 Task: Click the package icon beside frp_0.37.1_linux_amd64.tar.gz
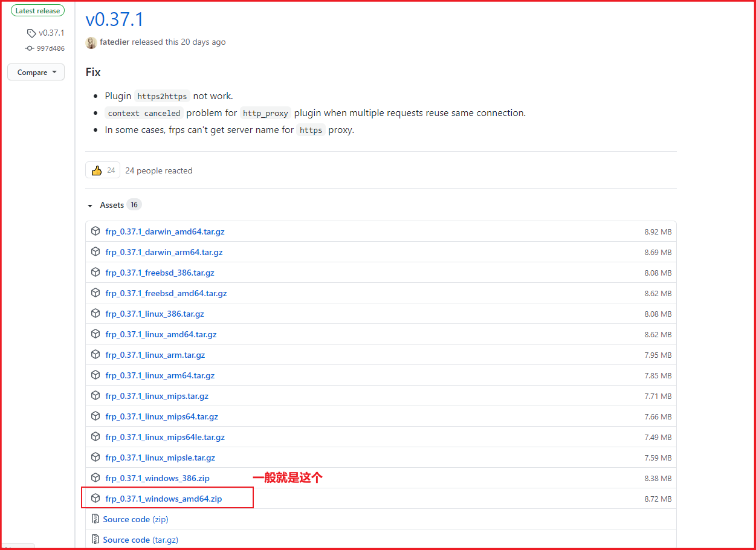pyautogui.click(x=95, y=334)
